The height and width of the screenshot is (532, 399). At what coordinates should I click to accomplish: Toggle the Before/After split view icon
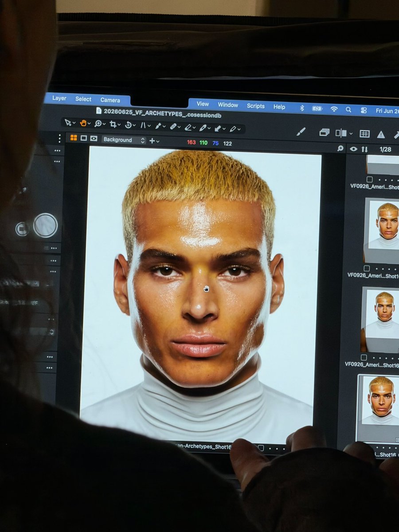(341, 133)
